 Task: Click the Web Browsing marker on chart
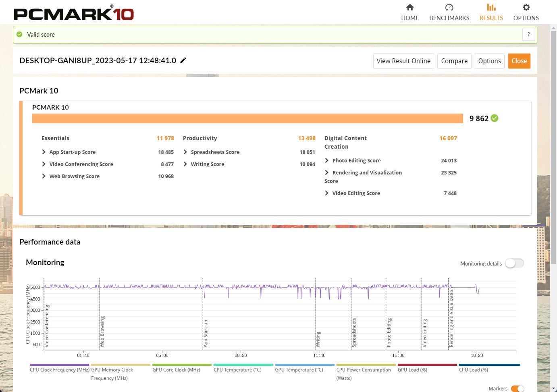click(x=102, y=331)
